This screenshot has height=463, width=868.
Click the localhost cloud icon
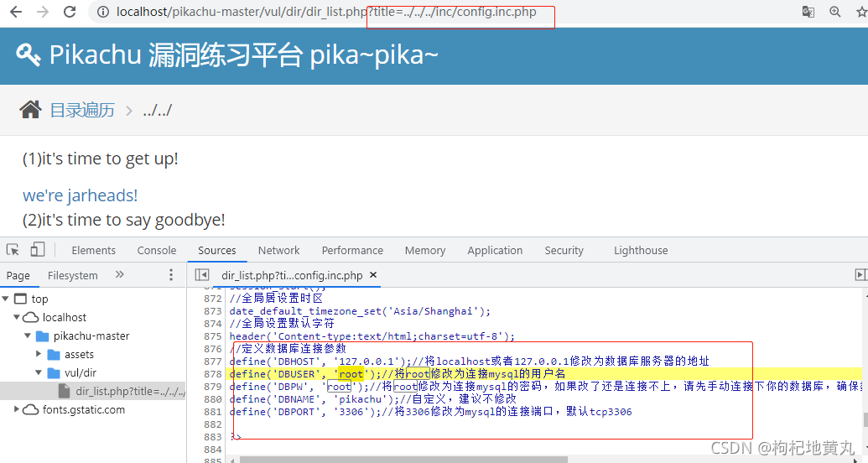point(30,317)
